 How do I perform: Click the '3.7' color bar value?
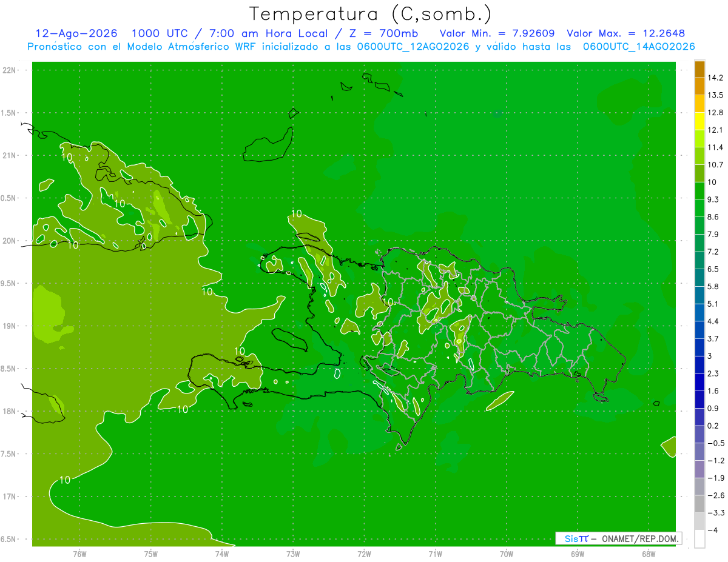click(713, 338)
